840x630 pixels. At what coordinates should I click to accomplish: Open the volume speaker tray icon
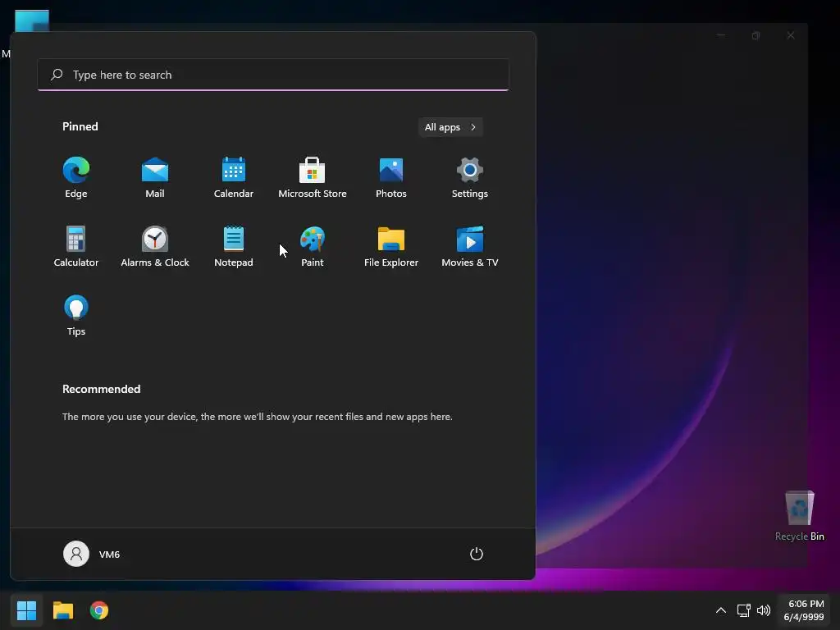764,610
